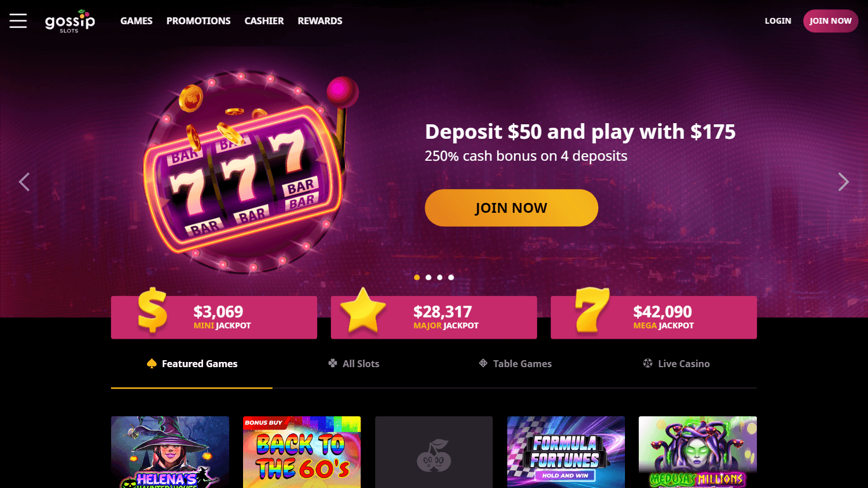Image resolution: width=868 pixels, height=488 pixels.
Task: Advance to next banner slide arrow
Action: 844,182
